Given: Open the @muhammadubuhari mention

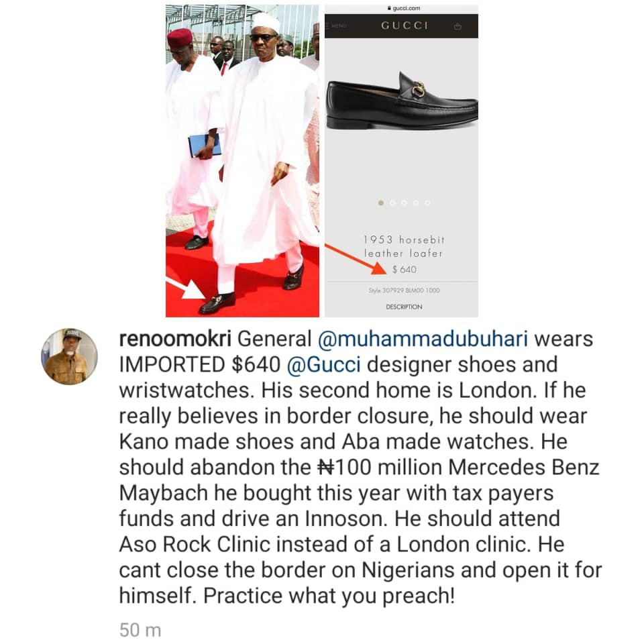Looking at the screenshot, I should click(423, 339).
